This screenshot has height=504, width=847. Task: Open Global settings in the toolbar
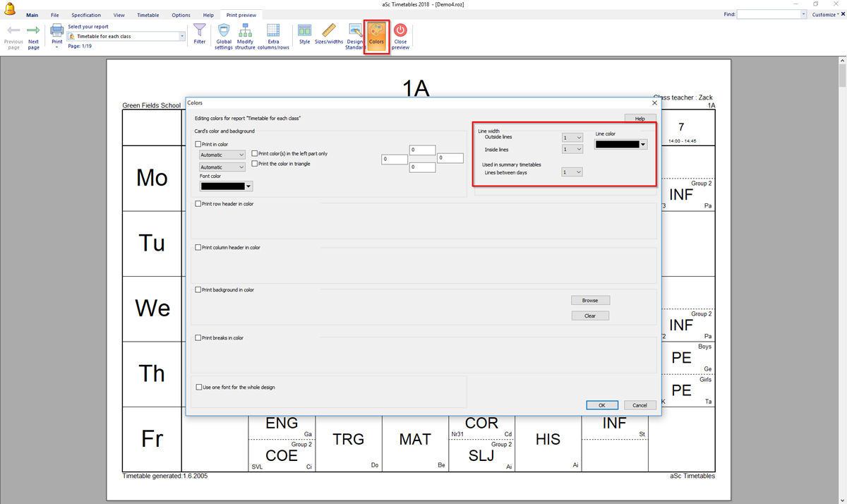224,31
